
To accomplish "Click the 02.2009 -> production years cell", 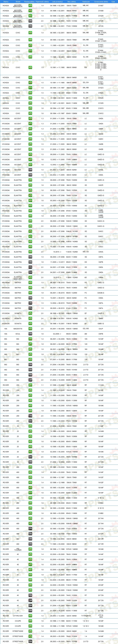I will tap(57, 334).
